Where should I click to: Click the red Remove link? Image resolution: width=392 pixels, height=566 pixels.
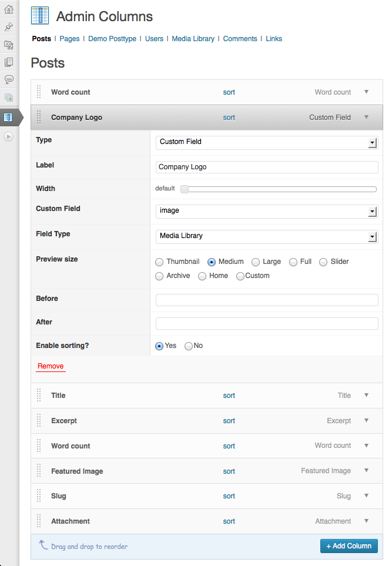coord(51,366)
